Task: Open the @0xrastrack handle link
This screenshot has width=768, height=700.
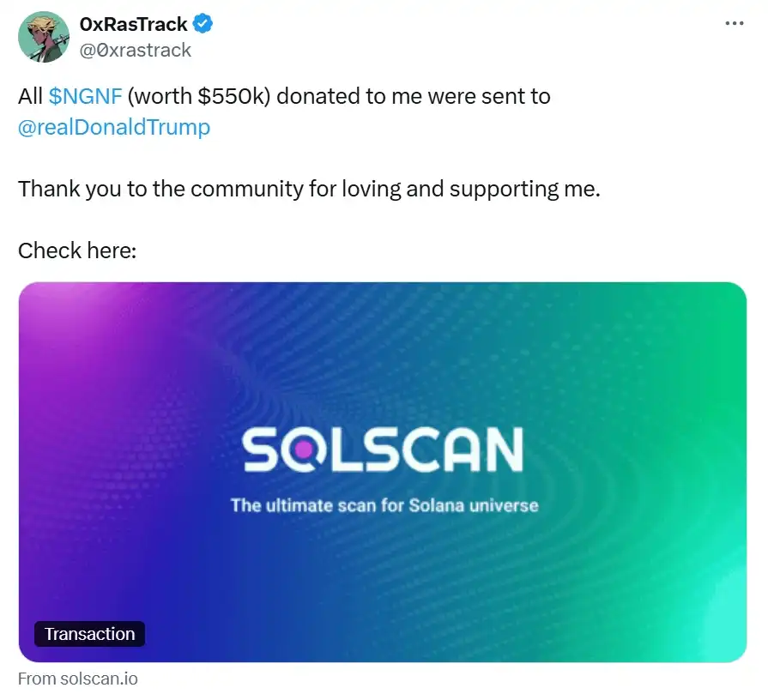Action: [136, 50]
